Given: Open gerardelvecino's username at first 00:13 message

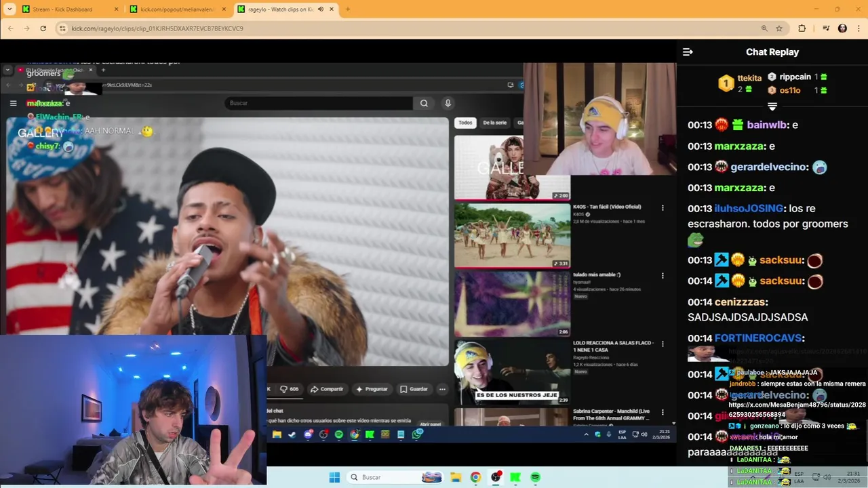Looking at the screenshot, I should 769,167.
